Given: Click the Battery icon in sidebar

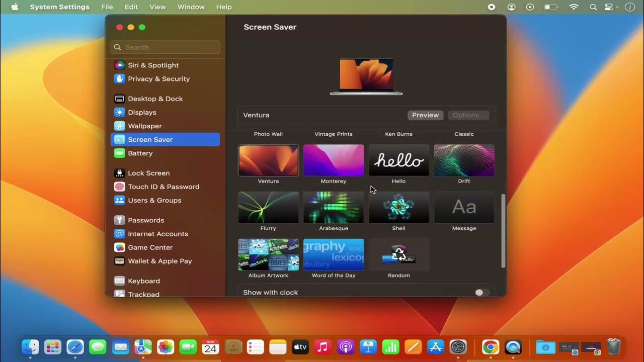Looking at the screenshot, I should coord(119,153).
